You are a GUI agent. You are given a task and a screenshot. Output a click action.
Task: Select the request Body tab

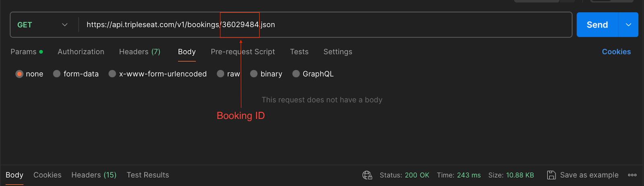coord(187,52)
